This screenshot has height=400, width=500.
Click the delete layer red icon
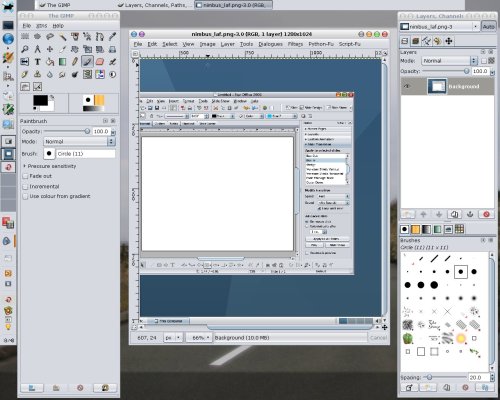pyautogui.click(x=486, y=214)
